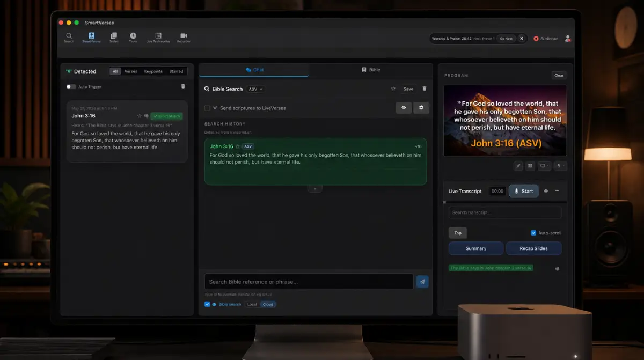Select the Cloud search mode
The image size is (644, 360).
pyautogui.click(x=268, y=304)
